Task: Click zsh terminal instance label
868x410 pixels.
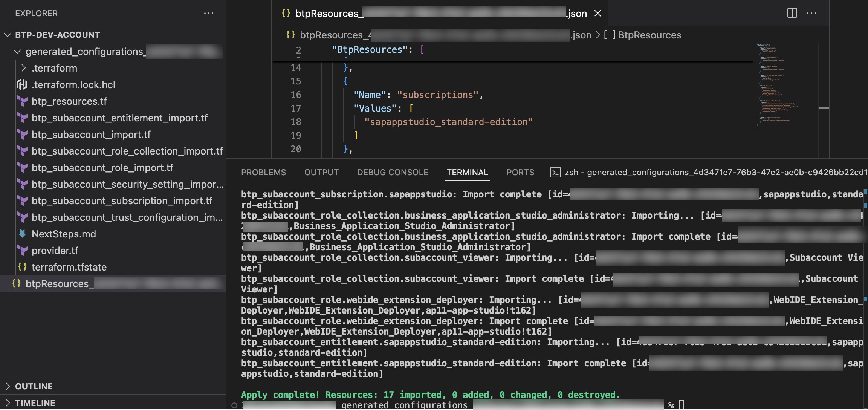Action: (716, 172)
